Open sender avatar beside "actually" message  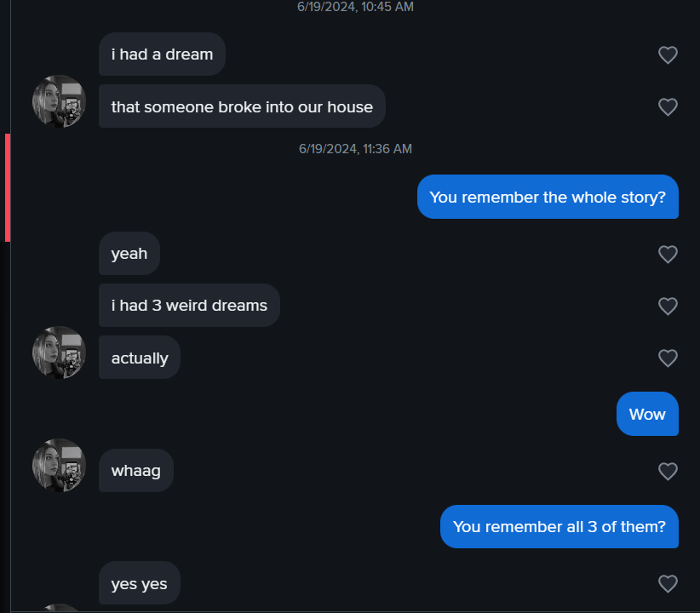(59, 352)
